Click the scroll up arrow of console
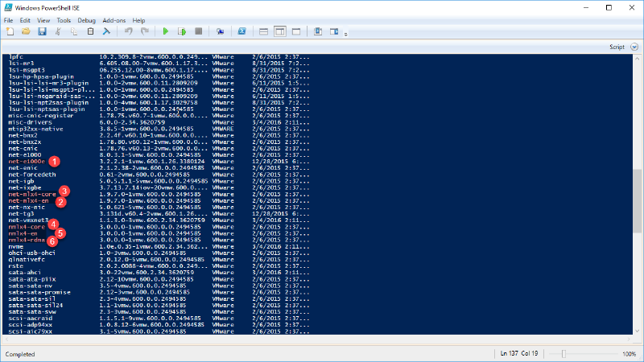Image resolution: width=644 pixels, height=362 pixels. point(637,58)
